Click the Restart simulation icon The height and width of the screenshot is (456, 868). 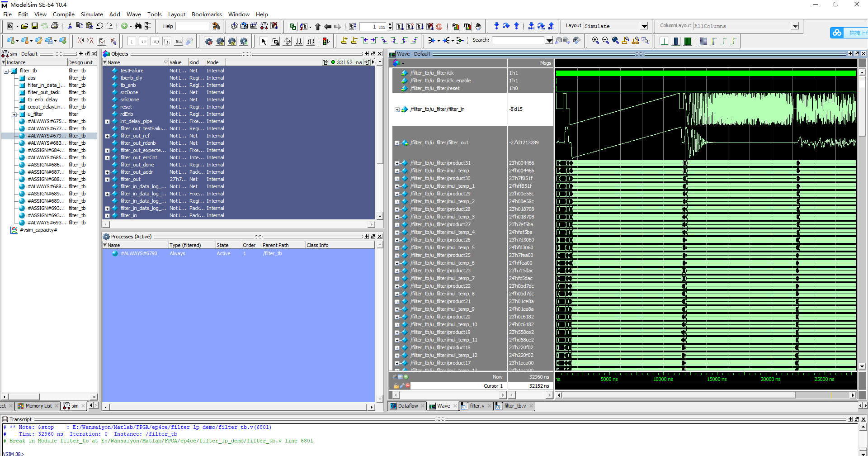click(x=353, y=26)
